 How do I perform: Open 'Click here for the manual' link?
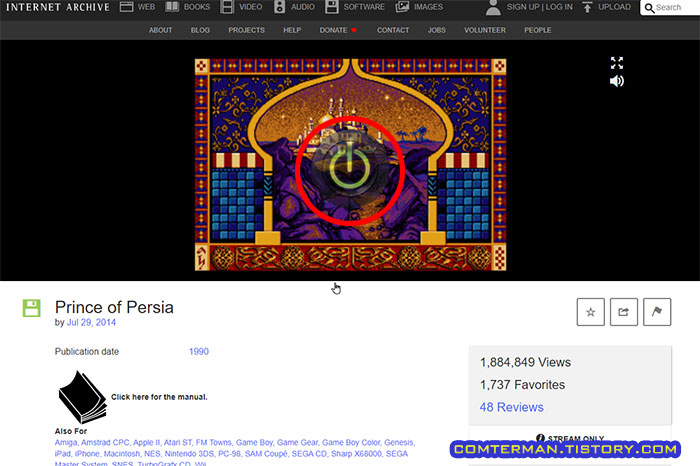coord(159,397)
